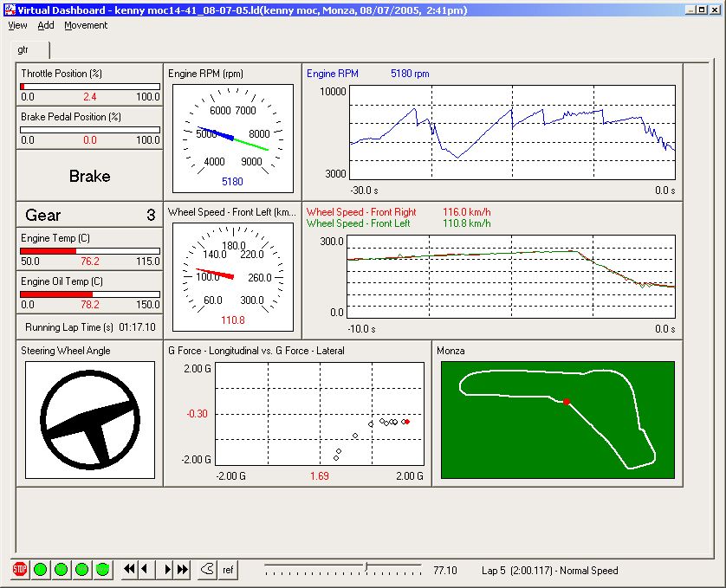The height and width of the screenshot is (588, 726).
Task: Click the Throttle Position bar
Action: click(x=90, y=87)
